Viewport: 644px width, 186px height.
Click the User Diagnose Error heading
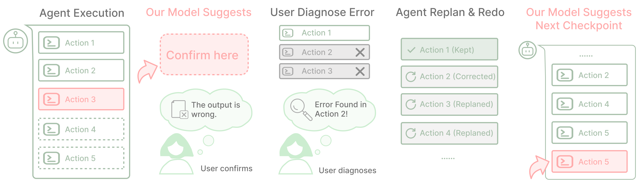322,12
